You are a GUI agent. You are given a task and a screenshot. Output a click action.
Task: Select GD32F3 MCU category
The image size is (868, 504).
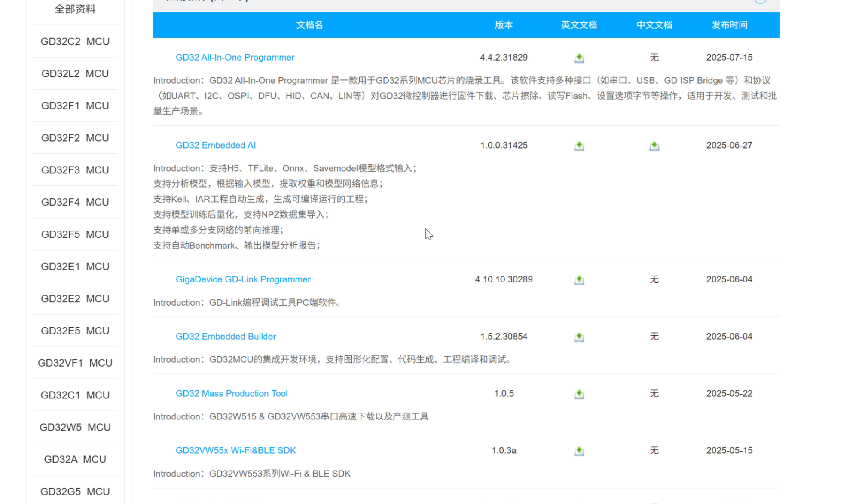[75, 170]
